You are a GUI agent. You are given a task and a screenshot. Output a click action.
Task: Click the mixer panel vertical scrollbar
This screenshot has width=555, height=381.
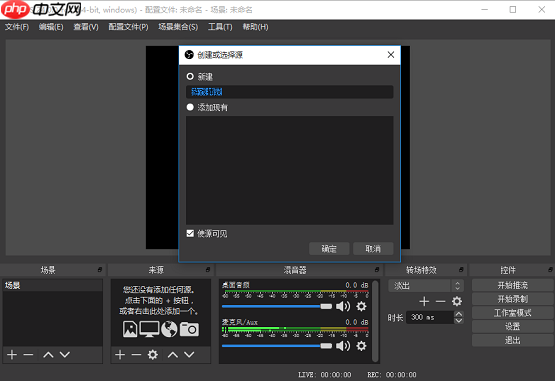click(x=375, y=321)
